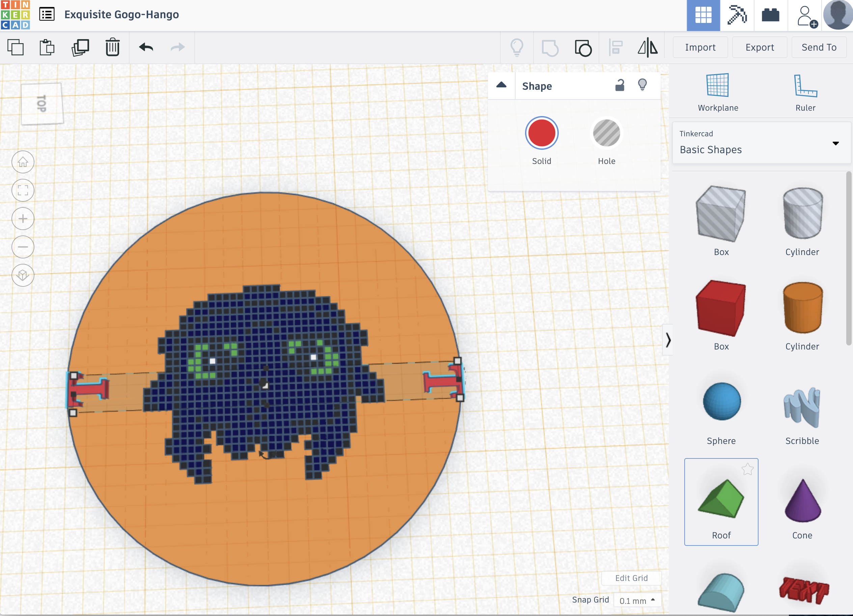
Task: Open the Bricks mode
Action: [770, 16]
